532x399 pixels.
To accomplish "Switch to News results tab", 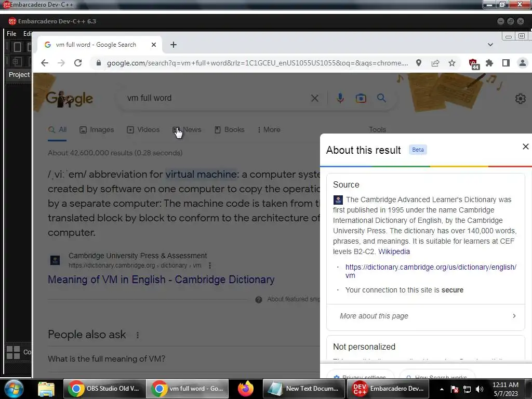I will [187, 130].
